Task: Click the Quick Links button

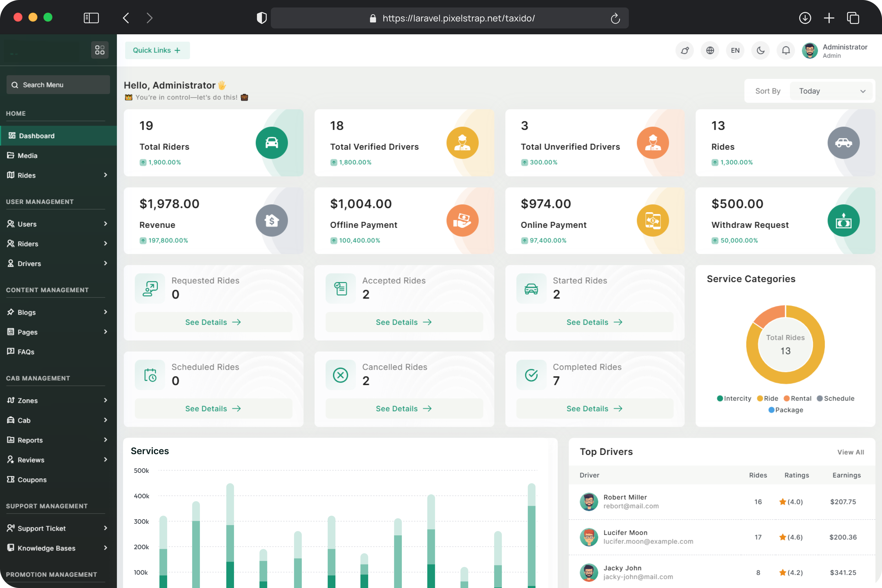Action: point(157,50)
